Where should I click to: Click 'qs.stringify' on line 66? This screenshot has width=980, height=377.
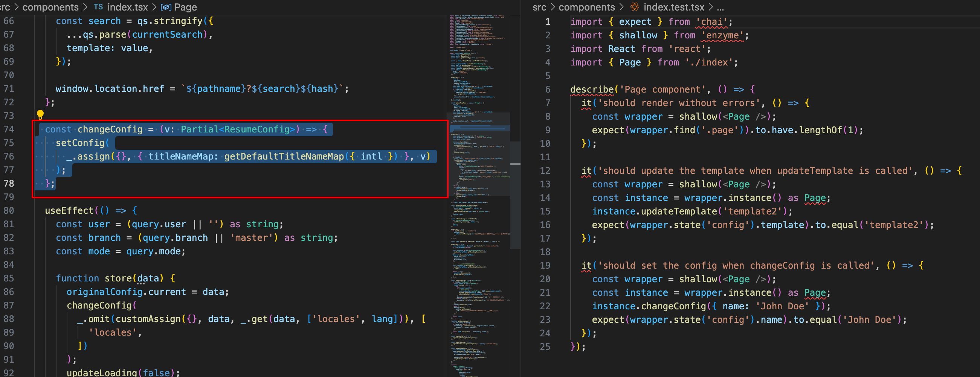point(170,21)
